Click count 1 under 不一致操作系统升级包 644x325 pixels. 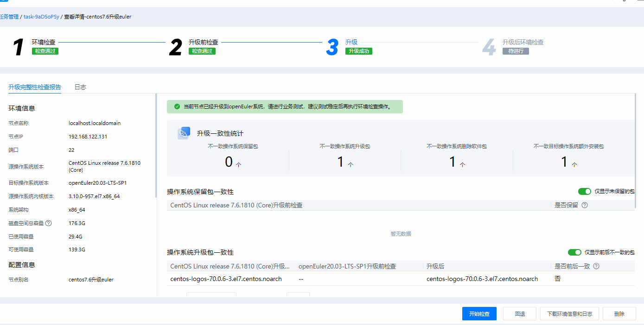pos(340,162)
